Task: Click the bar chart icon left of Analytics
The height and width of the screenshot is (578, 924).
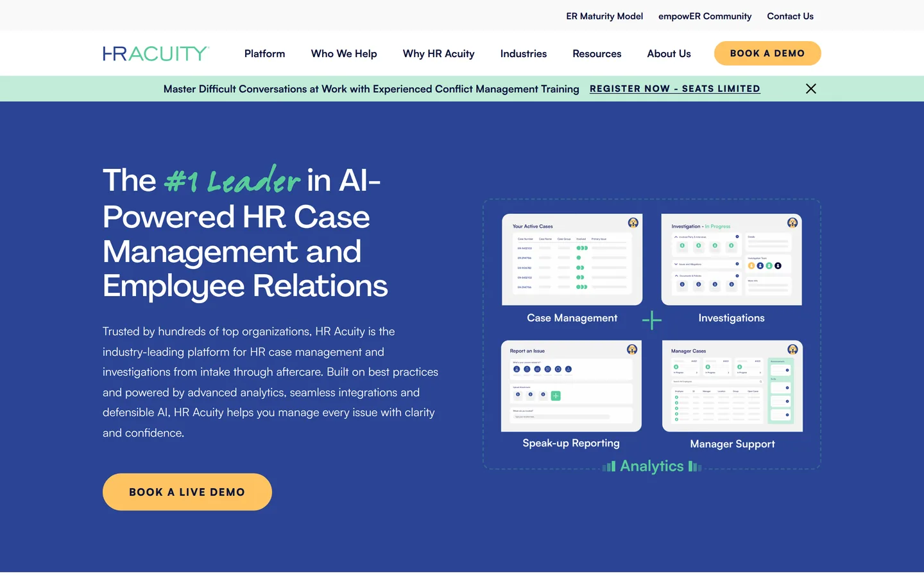Action: (x=609, y=466)
